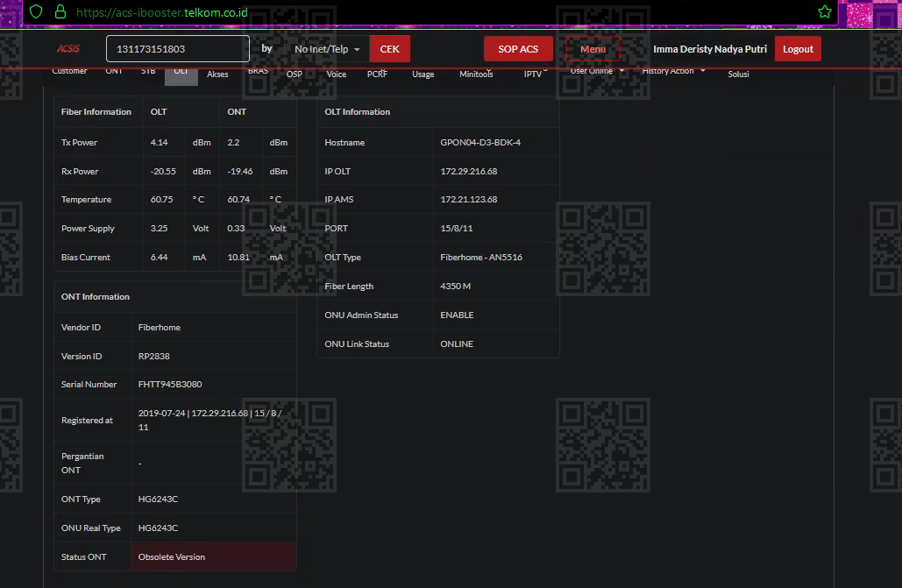Open the SOP ACS page
The width and height of the screenshot is (902, 588).
518,49
